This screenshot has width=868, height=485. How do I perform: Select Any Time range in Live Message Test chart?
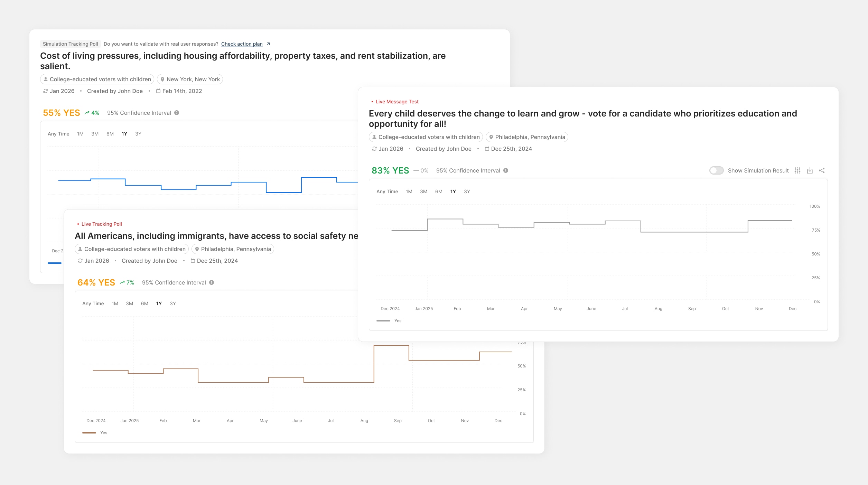point(387,192)
